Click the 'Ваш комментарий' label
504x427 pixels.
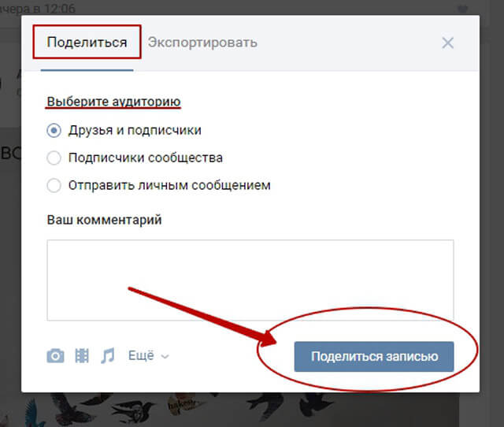tap(104, 220)
